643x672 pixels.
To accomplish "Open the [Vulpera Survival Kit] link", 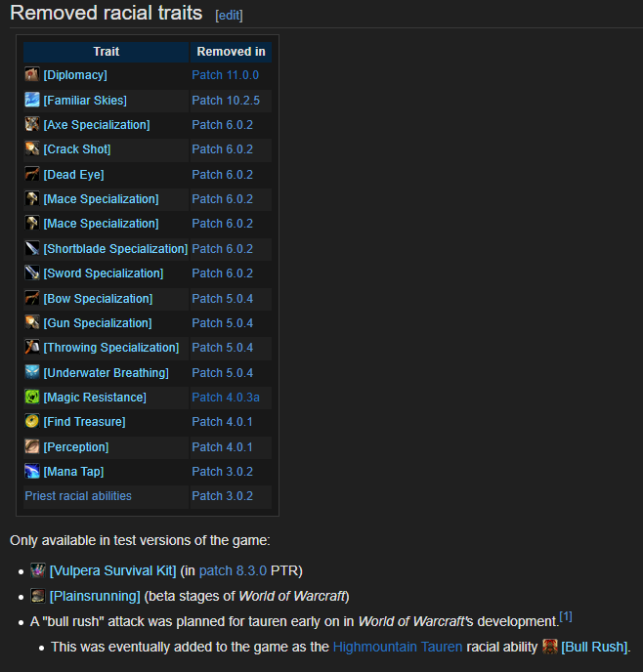I will [112, 570].
